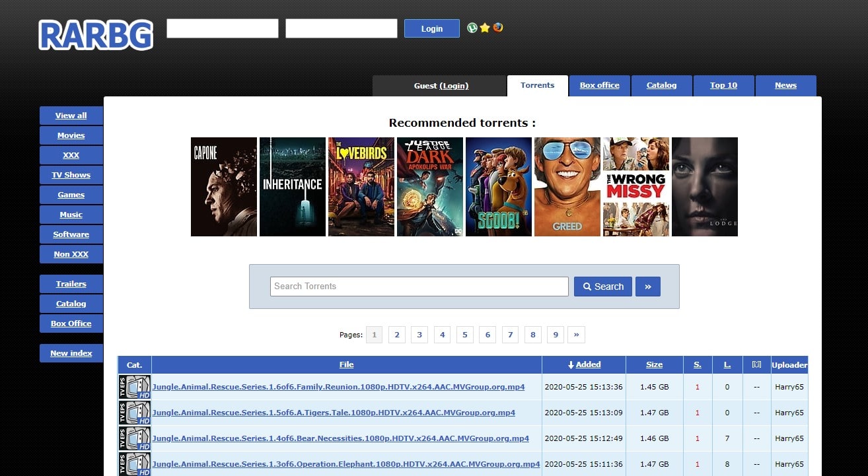This screenshot has width=868, height=476.
Task: Open Justice League Dark poster
Action: (x=430, y=187)
